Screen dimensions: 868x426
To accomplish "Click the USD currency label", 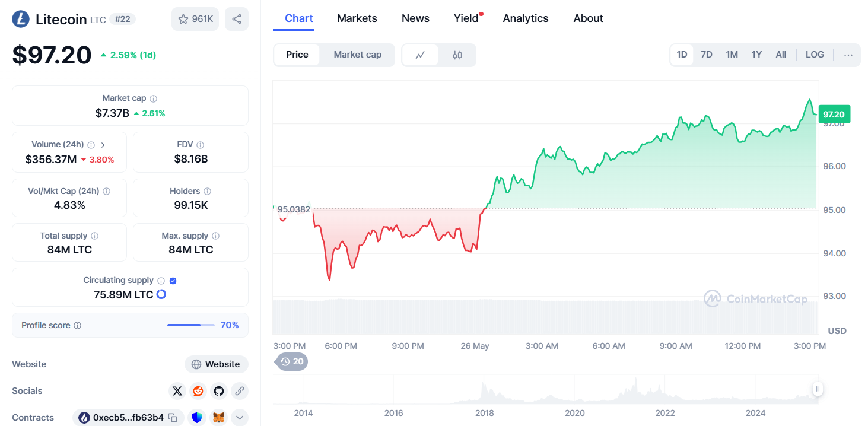I will tap(837, 330).
